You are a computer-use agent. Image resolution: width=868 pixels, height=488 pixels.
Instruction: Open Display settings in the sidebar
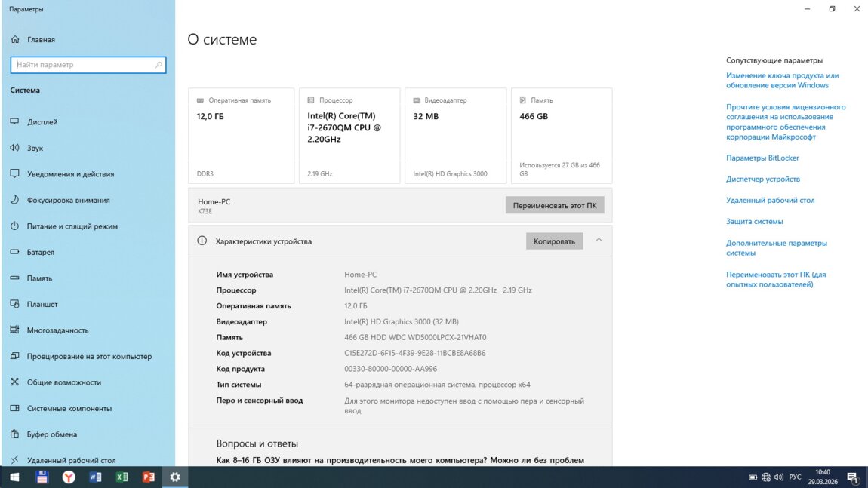(42, 122)
